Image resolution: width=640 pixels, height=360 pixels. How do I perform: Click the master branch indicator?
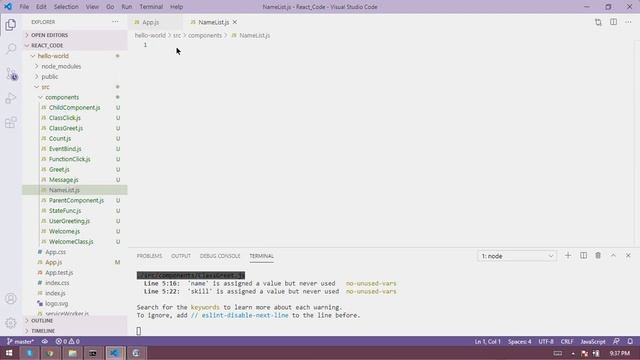[x=20, y=341]
